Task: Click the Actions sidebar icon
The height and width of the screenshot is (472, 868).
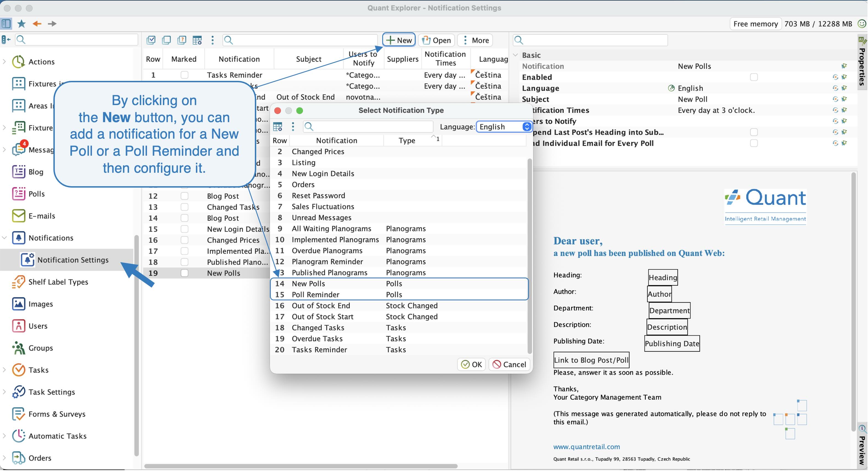Action: point(18,62)
